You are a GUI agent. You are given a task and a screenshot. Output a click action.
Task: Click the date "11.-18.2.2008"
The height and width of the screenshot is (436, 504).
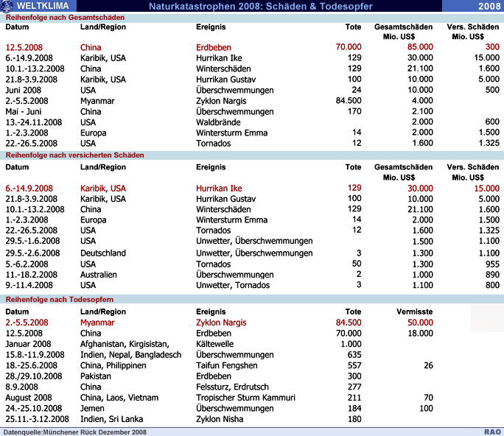click(x=31, y=275)
